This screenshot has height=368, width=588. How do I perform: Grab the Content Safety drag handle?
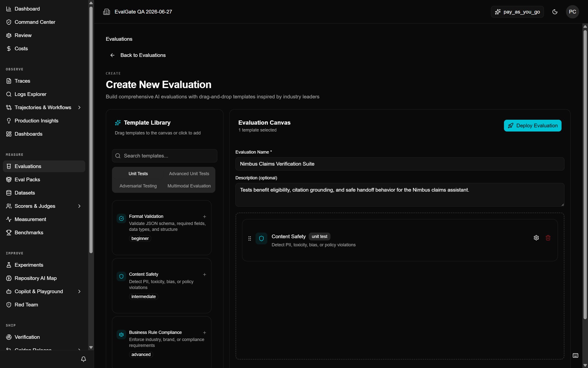point(250,238)
